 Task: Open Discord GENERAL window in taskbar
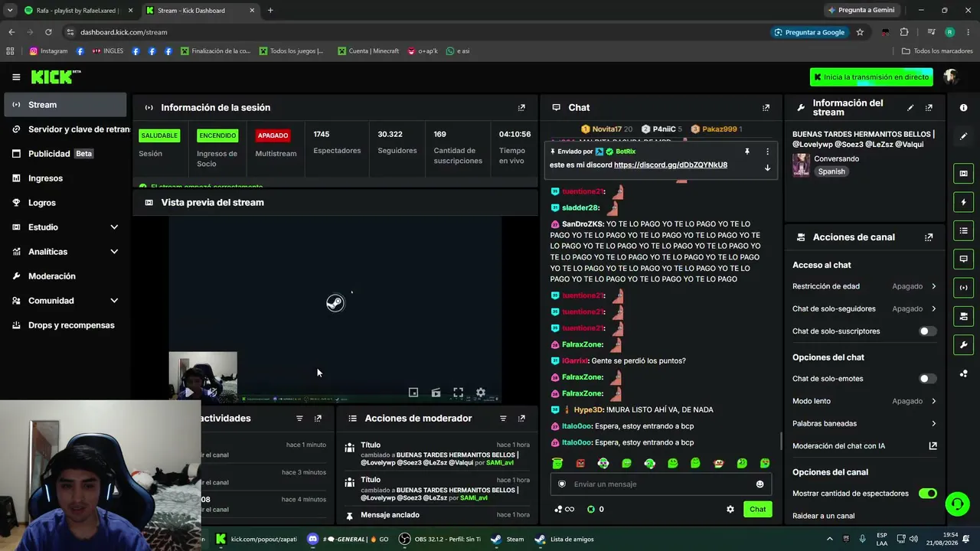(x=348, y=539)
